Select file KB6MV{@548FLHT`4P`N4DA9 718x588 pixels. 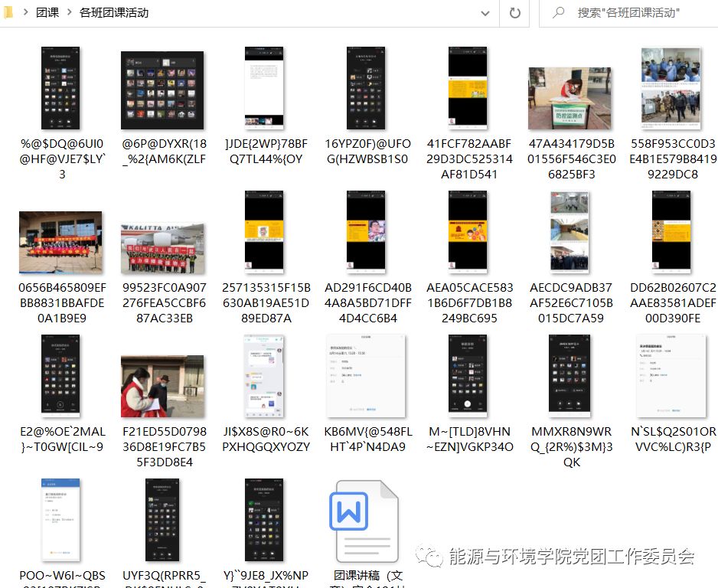(364, 375)
